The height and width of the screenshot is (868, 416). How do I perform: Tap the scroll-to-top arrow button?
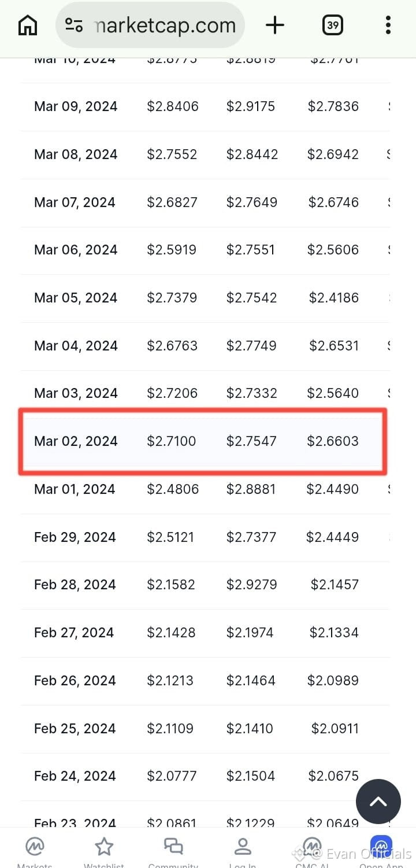(378, 801)
